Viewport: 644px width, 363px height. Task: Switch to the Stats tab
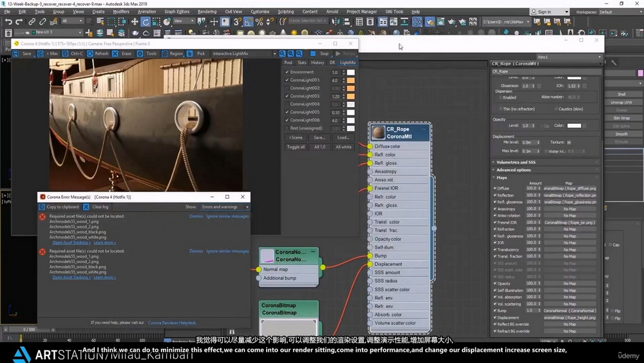click(302, 63)
